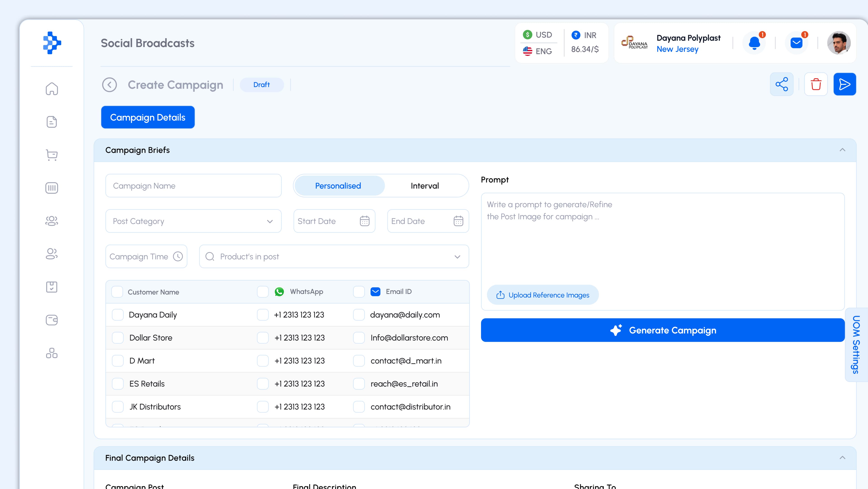Screen dimensions: 868x489
Task: Open the document icon in sidebar
Action: tap(52, 122)
